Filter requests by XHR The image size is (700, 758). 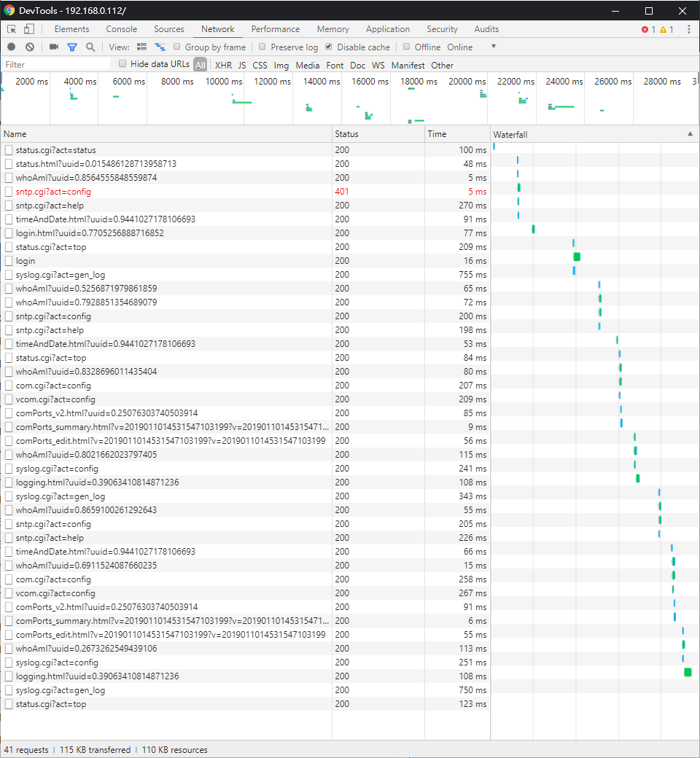pos(223,66)
